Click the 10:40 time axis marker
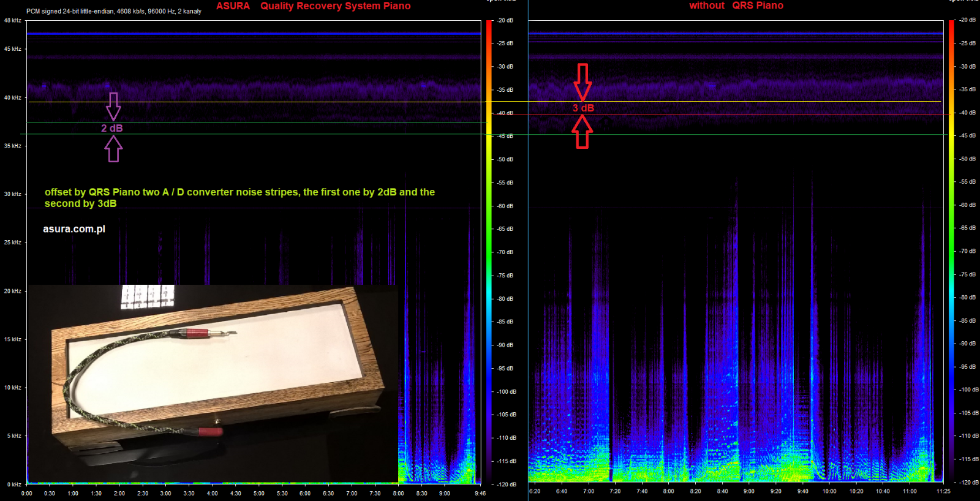Viewport: 980px width, 501px height. (x=883, y=491)
